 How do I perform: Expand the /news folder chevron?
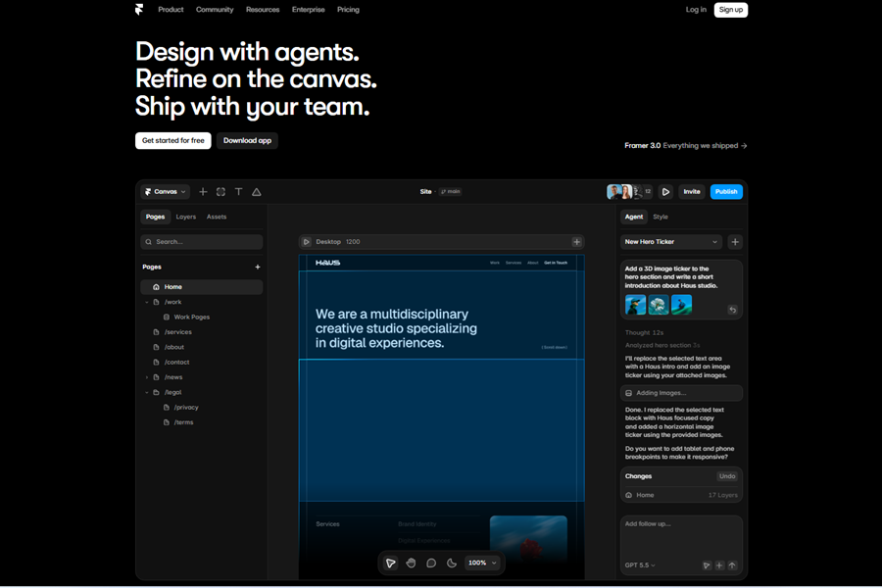click(x=147, y=377)
